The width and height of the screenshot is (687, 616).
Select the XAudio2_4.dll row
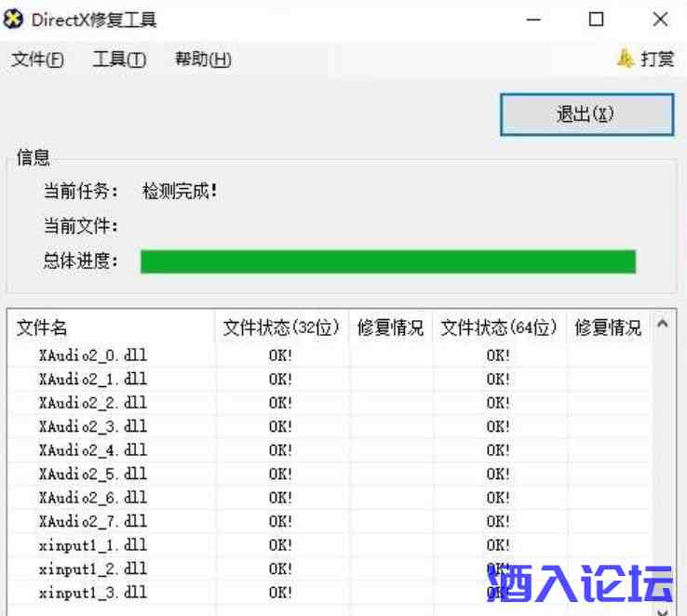[x=329, y=449]
